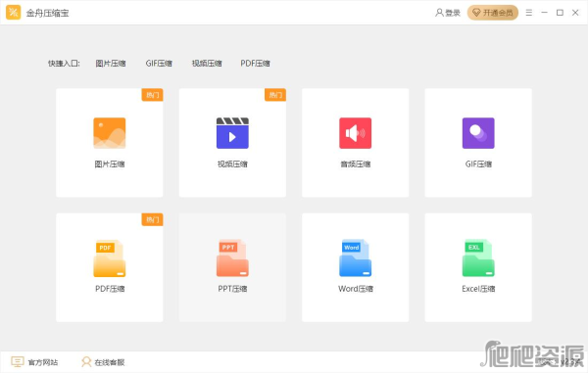Maximize the 金舟压缩宝 window

click(x=560, y=13)
